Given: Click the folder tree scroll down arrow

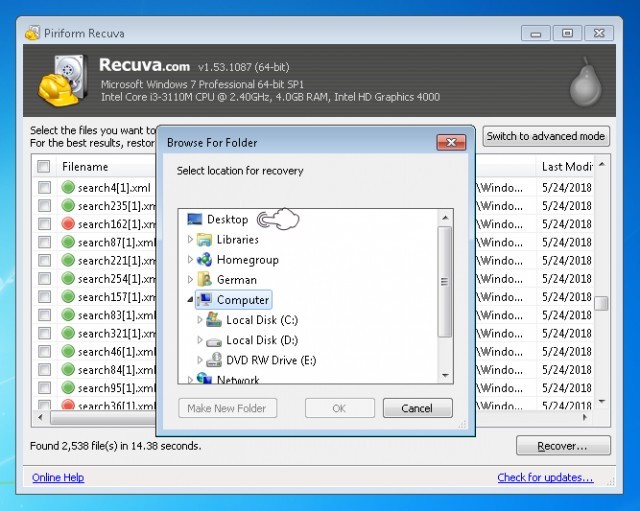Looking at the screenshot, I should [x=445, y=375].
